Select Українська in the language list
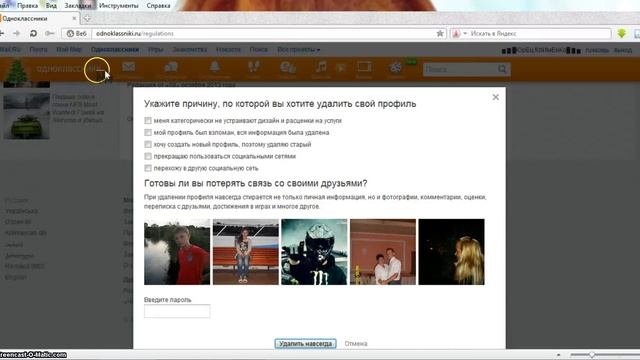This screenshot has width=640, height=360. pyautogui.click(x=22, y=211)
